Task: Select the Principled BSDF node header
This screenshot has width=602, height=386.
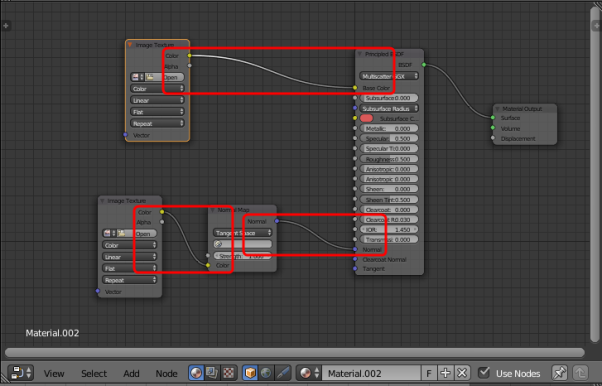Action: tap(390, 54)
